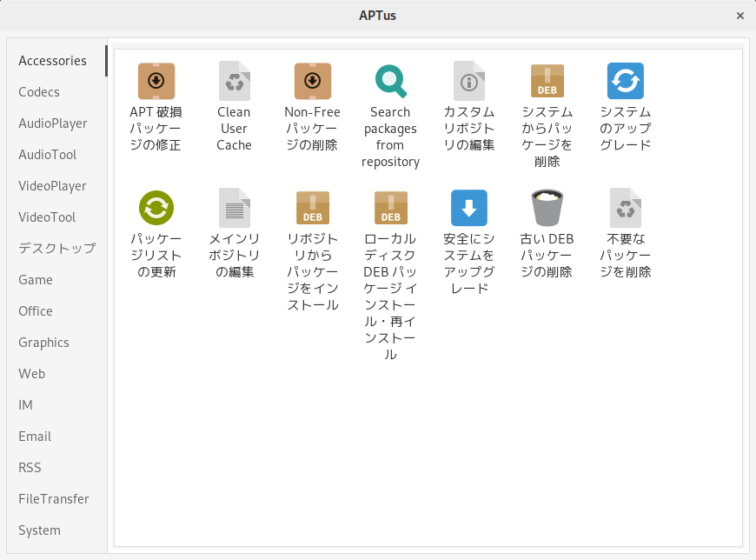
Task: Open the Graphics category
Action: pyautogui.click(x=56, y=343)
